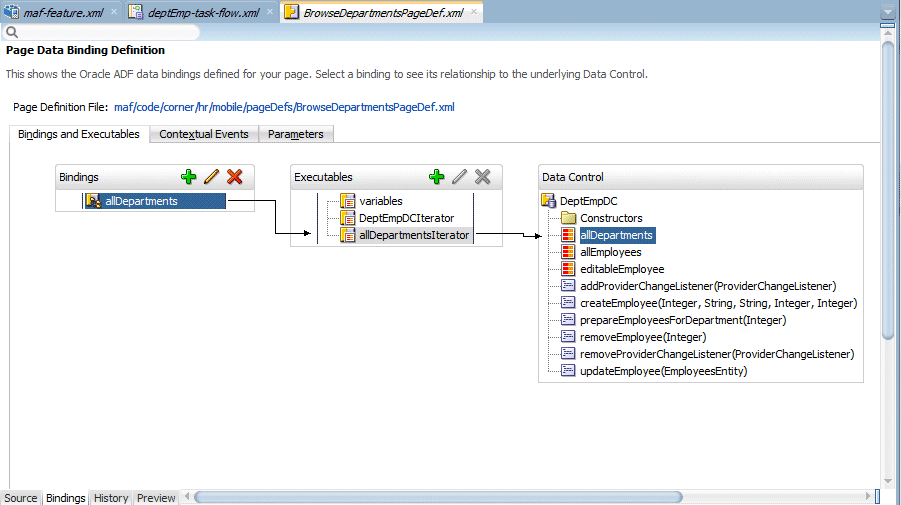Screen dimensions: 901x505
Task: Select updateEmployee(EmployeesEntity) method
Action: [664, 371]
